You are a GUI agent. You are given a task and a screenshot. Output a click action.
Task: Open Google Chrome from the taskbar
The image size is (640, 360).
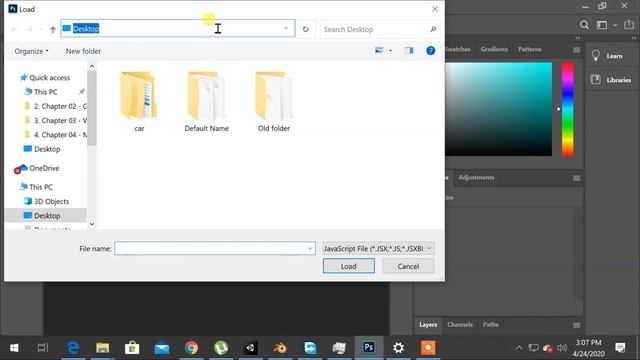tap(191, 348)
